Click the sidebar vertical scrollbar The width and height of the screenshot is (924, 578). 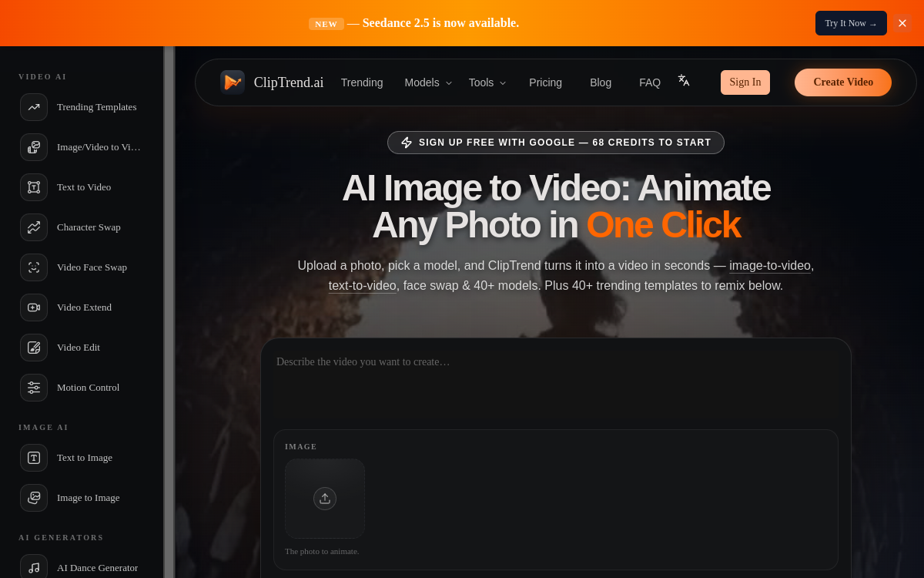point(169,312)
